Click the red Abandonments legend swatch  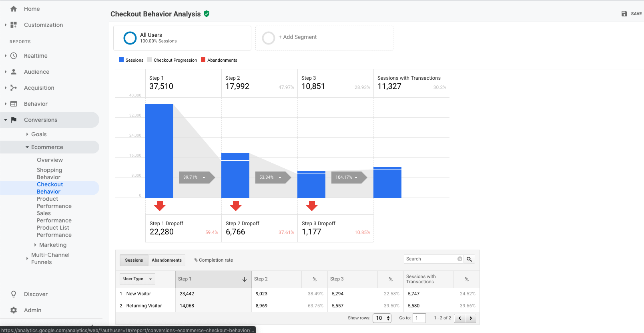[x=203, y=60]
